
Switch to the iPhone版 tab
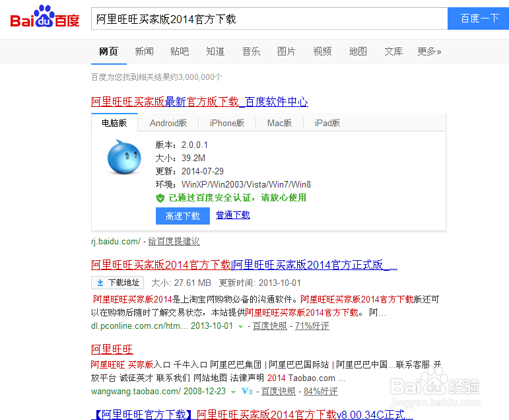click(227, 123)
